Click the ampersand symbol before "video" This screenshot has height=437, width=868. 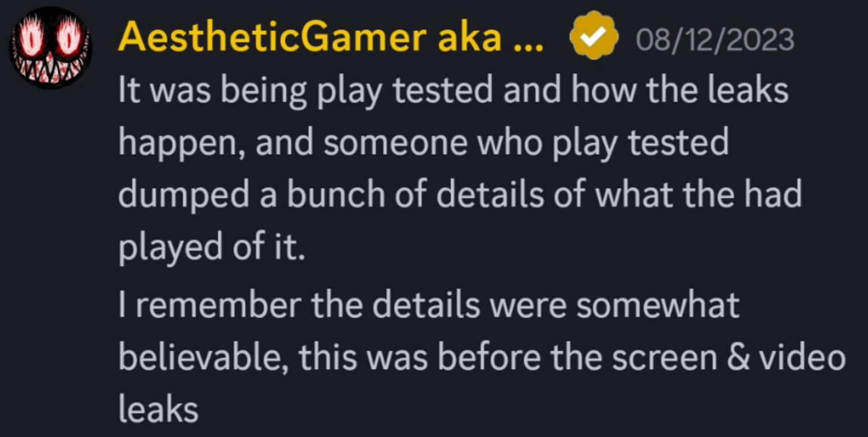(x=740, y=357)
